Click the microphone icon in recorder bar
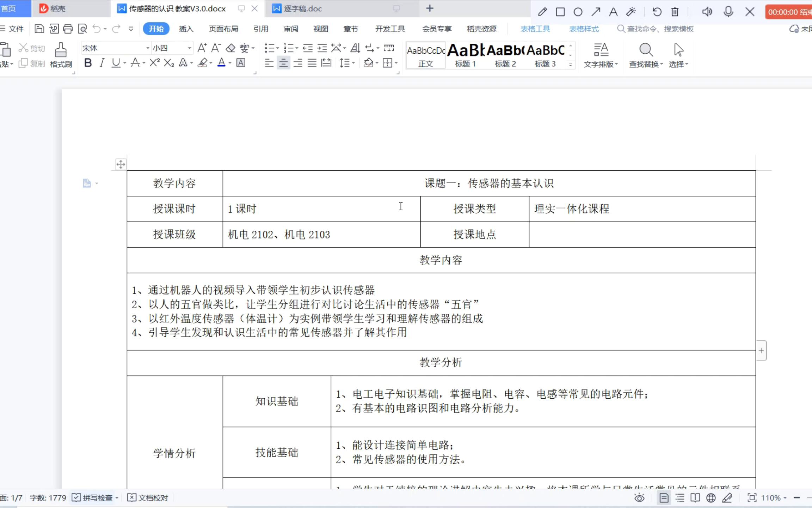 click(x=728, y=12)
